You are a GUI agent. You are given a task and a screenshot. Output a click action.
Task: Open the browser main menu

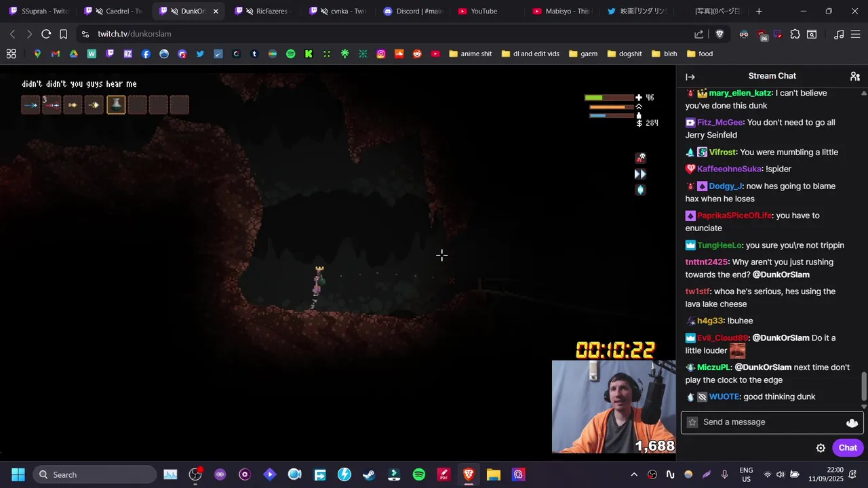[856, 34]
